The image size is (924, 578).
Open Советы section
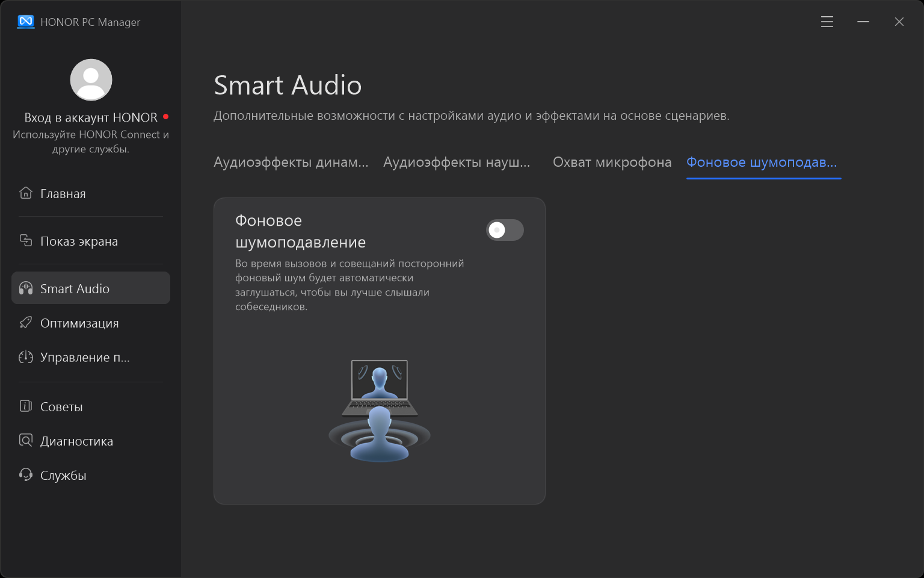(91, 406)
